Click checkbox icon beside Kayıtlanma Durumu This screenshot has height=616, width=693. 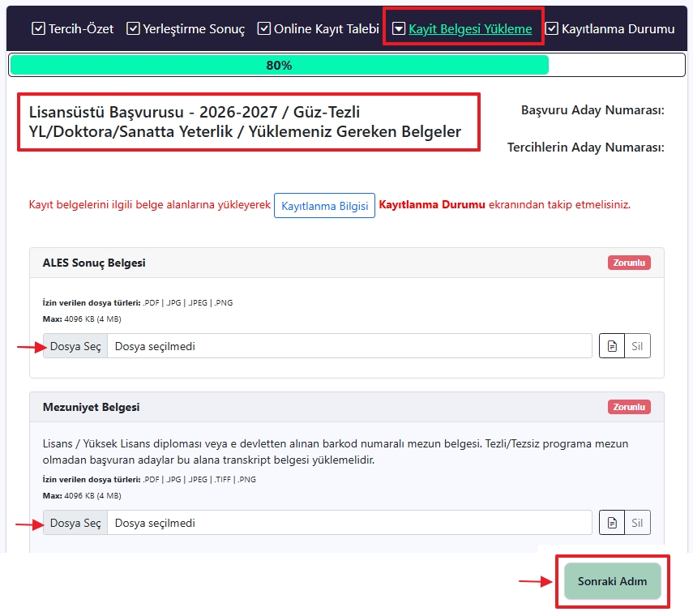[552, 28]
